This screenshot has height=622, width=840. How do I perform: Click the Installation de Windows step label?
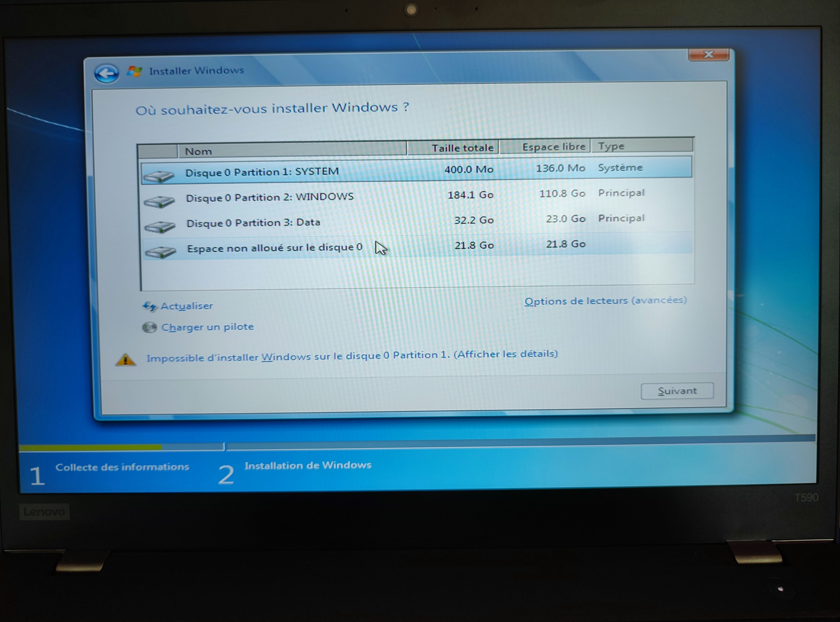click(x=308, y=465)
